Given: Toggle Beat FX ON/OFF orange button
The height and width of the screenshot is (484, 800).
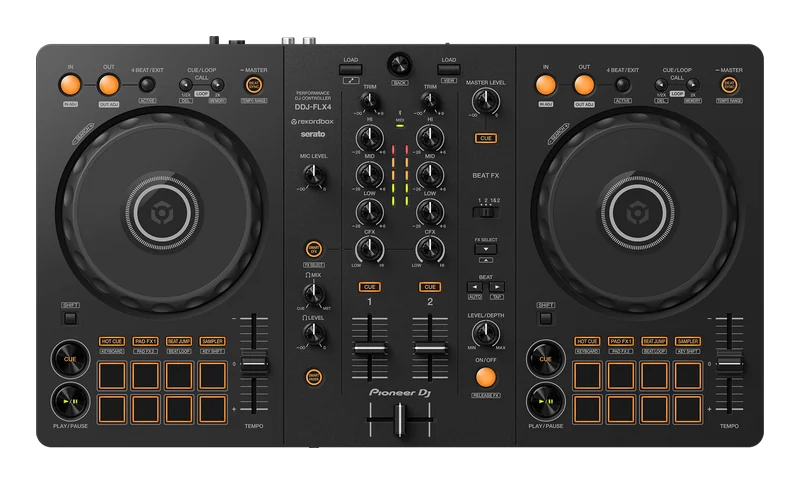Looking at the screenshot, I should [486, 377].
